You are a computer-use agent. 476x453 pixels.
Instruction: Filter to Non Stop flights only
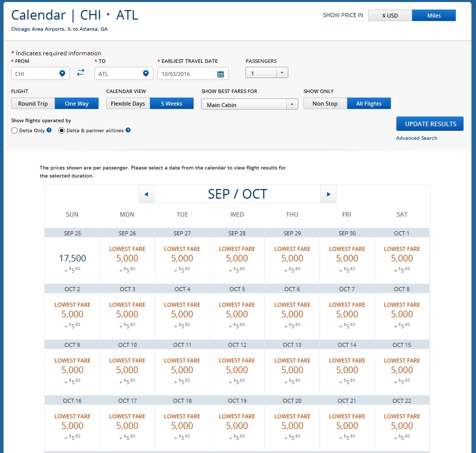tap(325, 104)
